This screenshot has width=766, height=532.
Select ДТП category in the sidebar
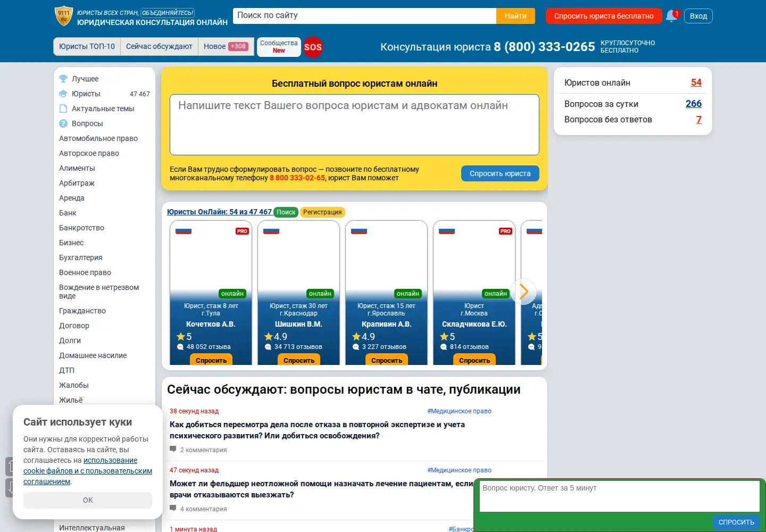tap(66, 370)
